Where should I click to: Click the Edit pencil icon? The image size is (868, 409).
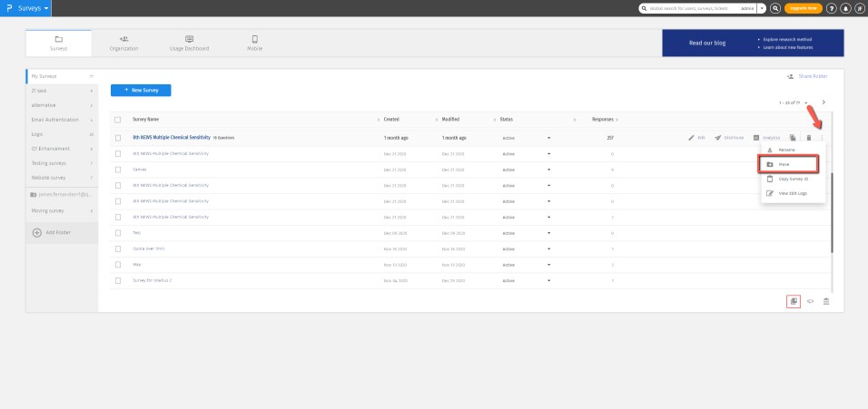(691, 138)
